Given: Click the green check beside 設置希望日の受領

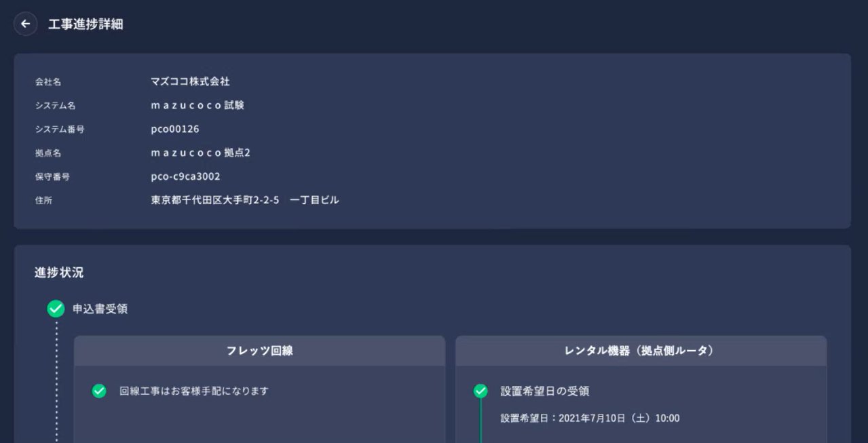Looking at the screenshot, I should (x=480, y=391).
